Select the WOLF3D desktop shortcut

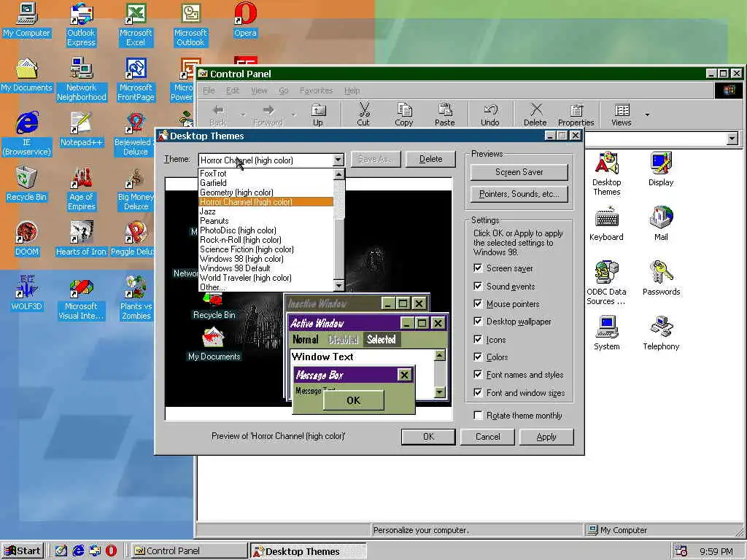(x=27, y=293)
